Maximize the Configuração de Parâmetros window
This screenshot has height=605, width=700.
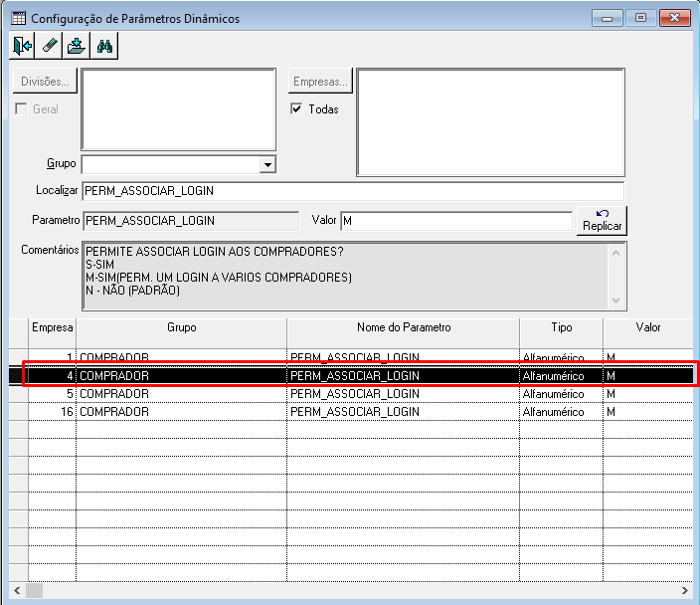640,18
